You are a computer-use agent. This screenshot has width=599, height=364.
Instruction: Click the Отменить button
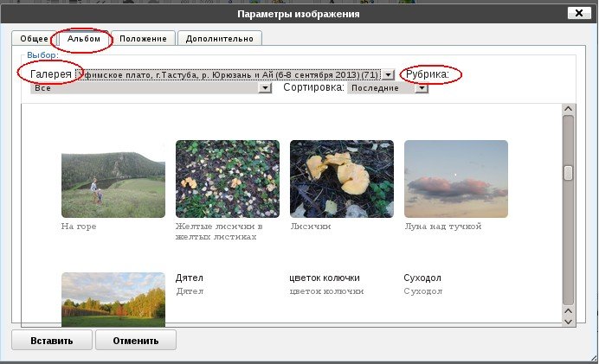click(136, 341)
